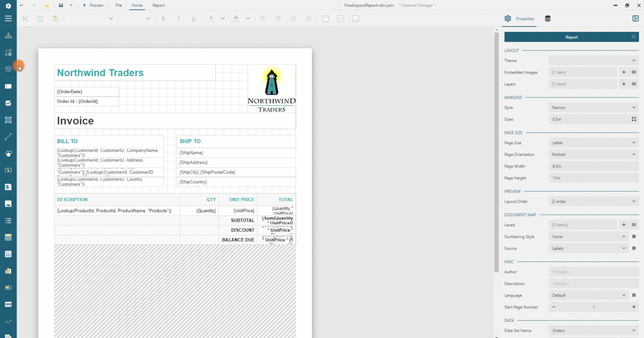
Task: Select the Image tool in the toolbox
Action: tap(8, 204)
